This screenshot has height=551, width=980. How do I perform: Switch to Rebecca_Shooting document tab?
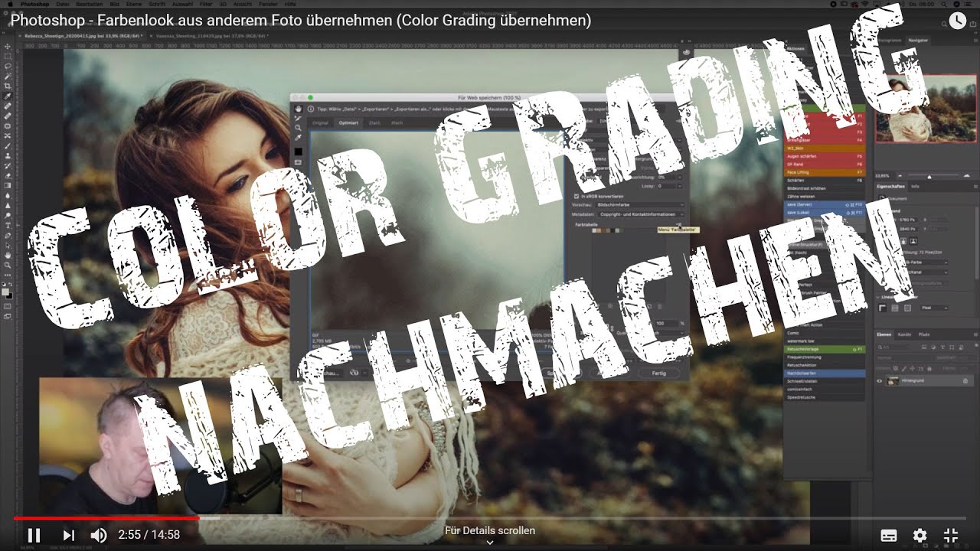click(x=84, y=35)
